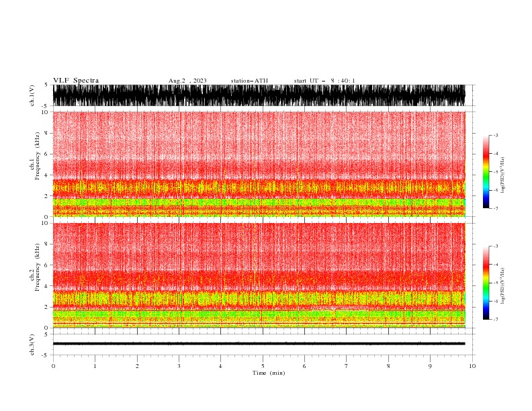Click the time axis tick label 9
Image resolution: width=532 pixels, height=411 pixels.
[430, 366]
